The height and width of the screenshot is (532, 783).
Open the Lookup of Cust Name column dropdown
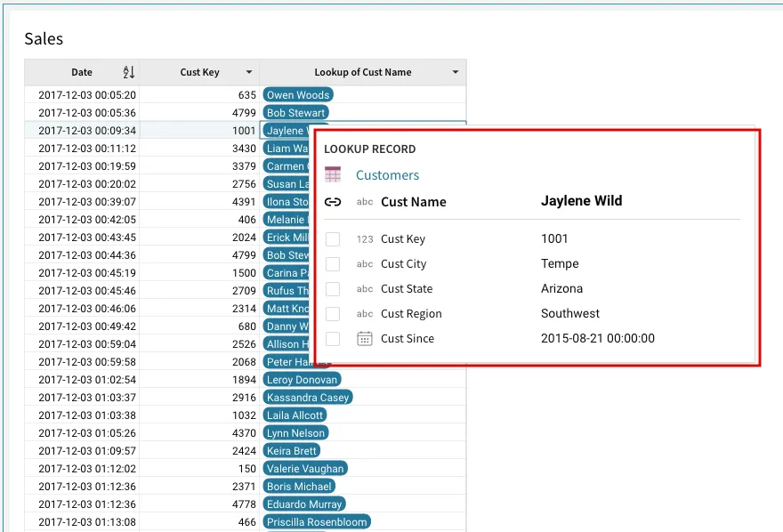(x=455, y=72)
